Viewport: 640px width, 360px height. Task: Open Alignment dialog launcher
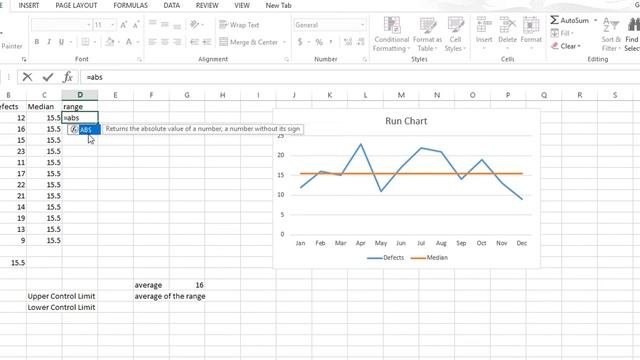tap(287, 60)
